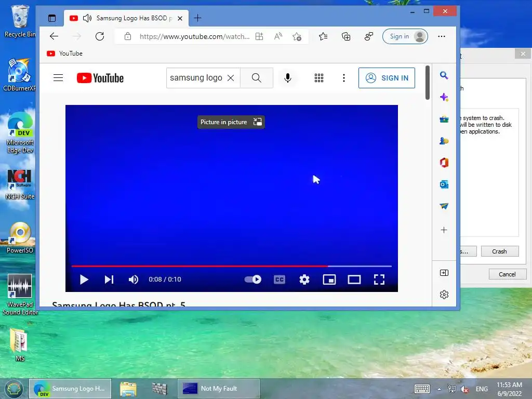Open video player settings gear
Viewport: 532px width, 399px height.
point(304,280)
